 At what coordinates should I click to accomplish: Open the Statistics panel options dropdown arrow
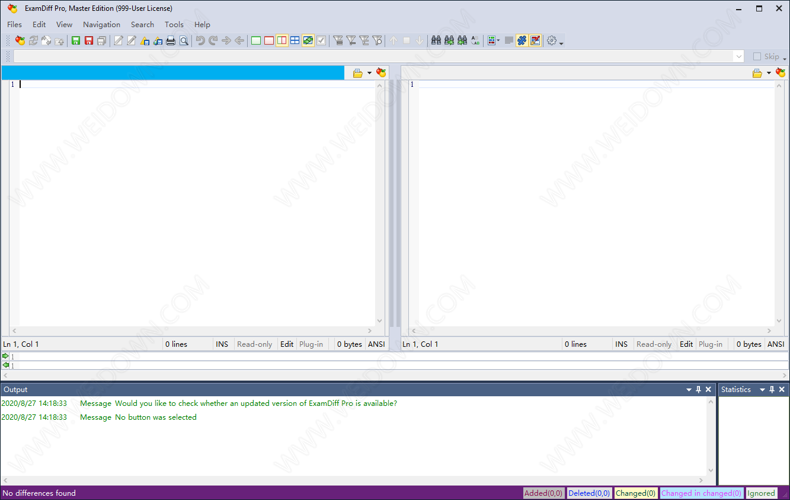tap(762, 390)
